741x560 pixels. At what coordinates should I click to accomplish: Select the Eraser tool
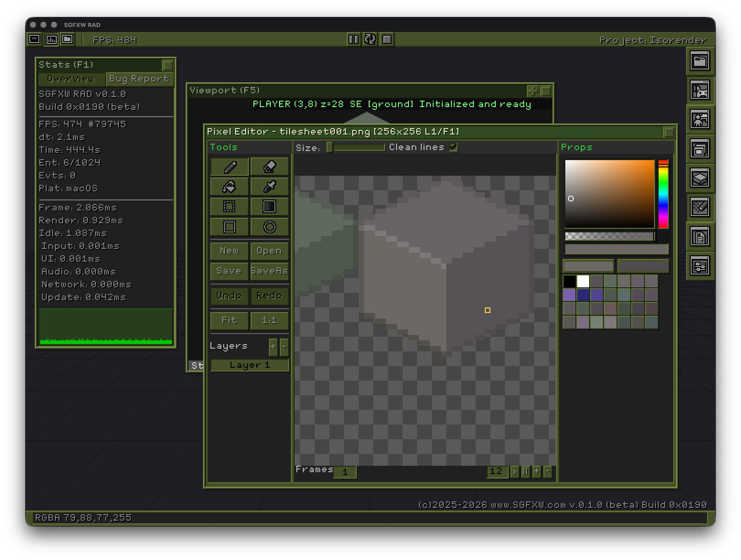coord(270,167)
